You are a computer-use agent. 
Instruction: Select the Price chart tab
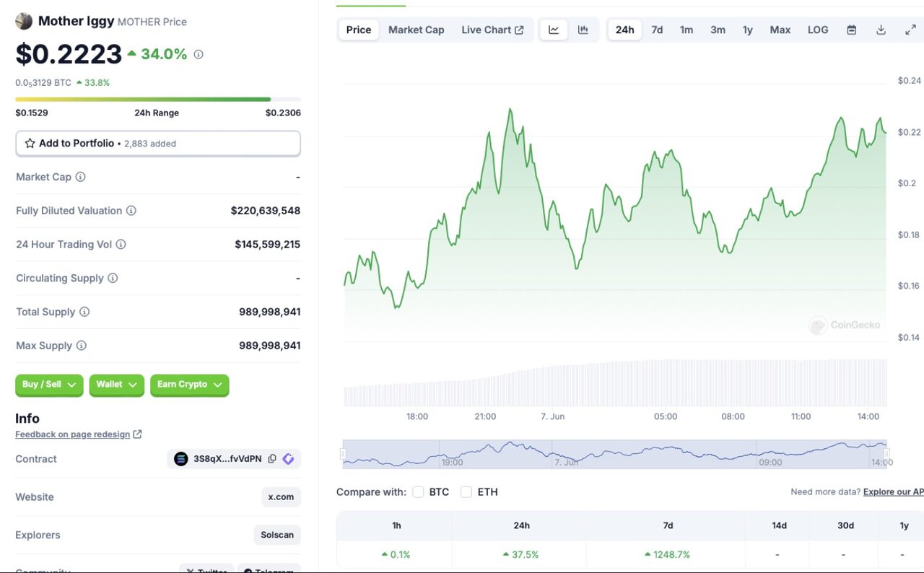tap(359, 30)
